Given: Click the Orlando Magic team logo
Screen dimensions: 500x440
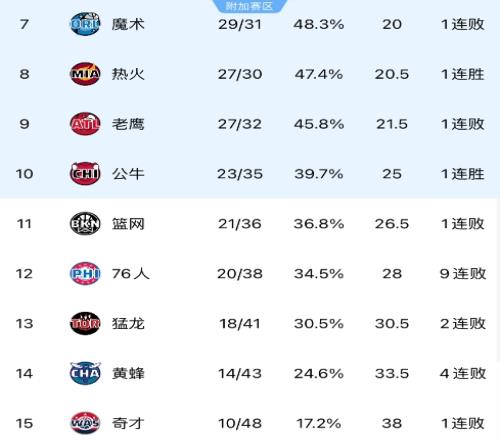Looking at the screenshot, I should pyautogui.click(x=85, y=24).
